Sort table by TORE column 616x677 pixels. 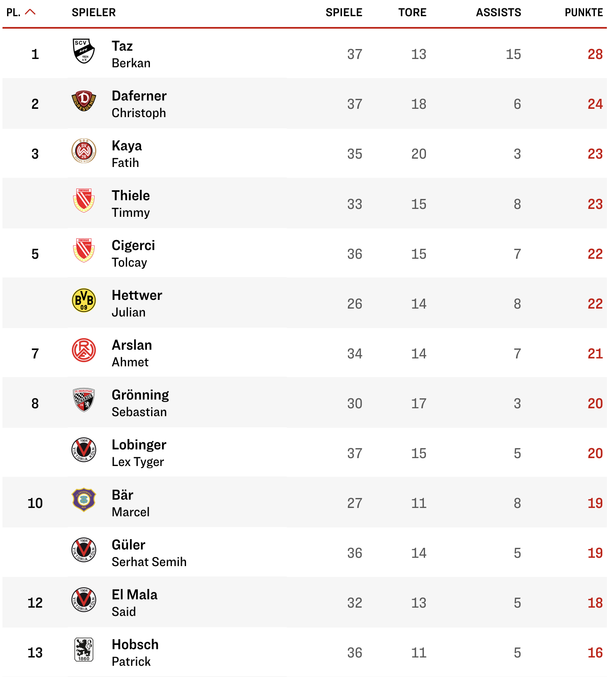click(412, 12)
